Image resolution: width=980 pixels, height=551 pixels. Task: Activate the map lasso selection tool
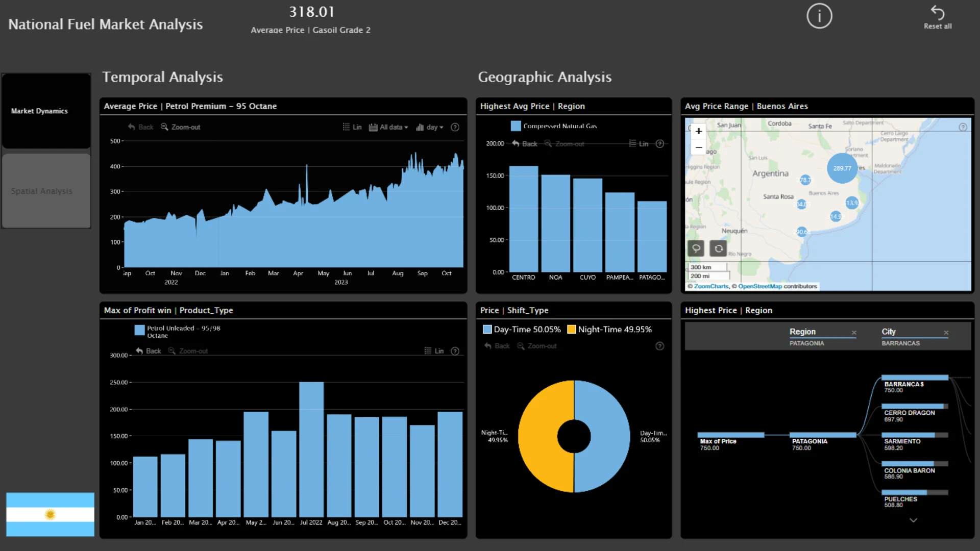696,248
